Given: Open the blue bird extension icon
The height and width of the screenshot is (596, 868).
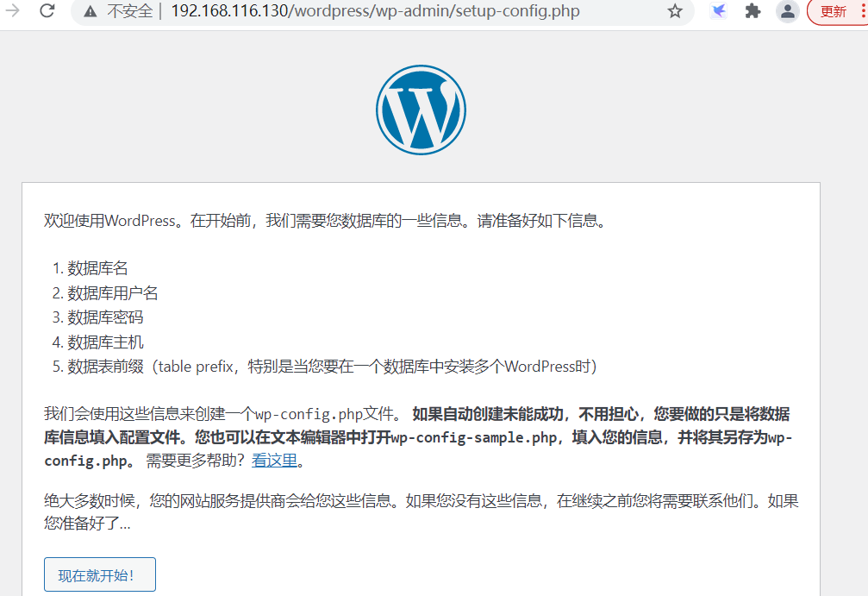Looking at the screenshot, I should tap(719, 11).
